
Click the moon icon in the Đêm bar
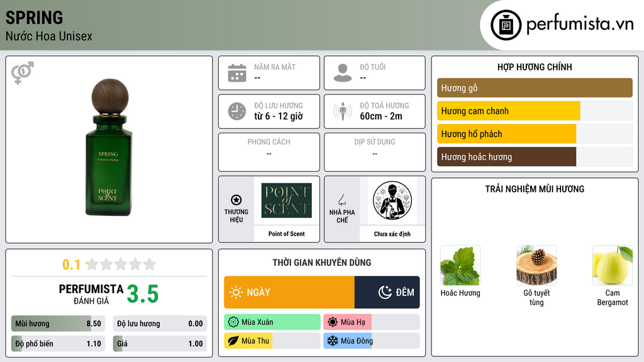click(x=385, y=292)
